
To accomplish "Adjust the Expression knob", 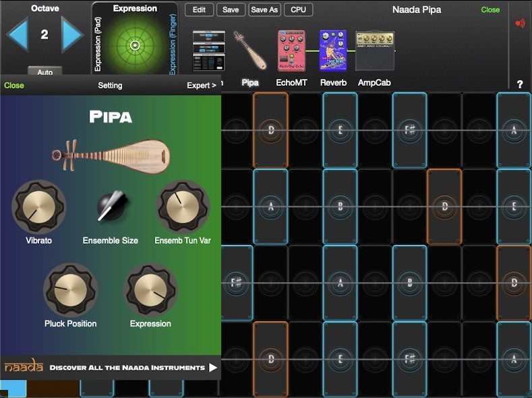I will 150,290.
